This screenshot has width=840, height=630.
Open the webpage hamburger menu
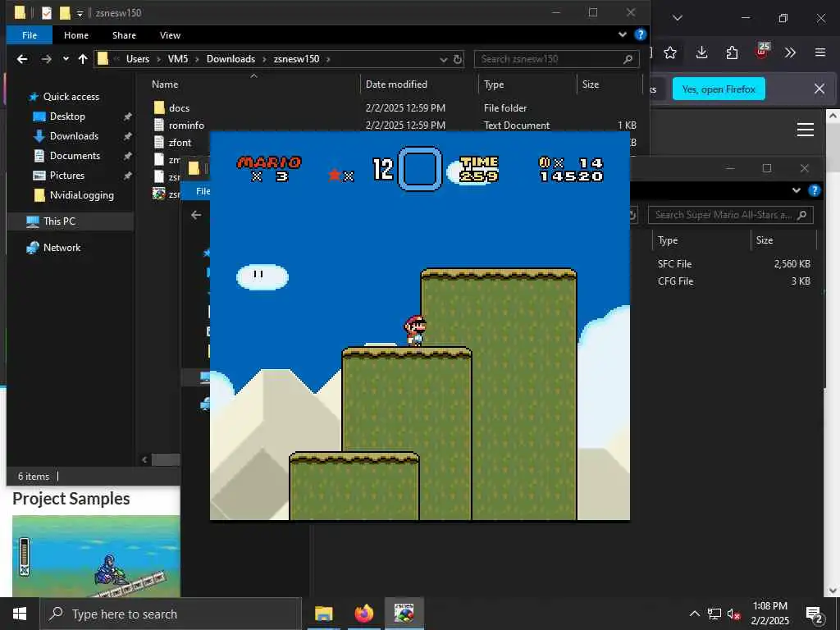point(806,130)
